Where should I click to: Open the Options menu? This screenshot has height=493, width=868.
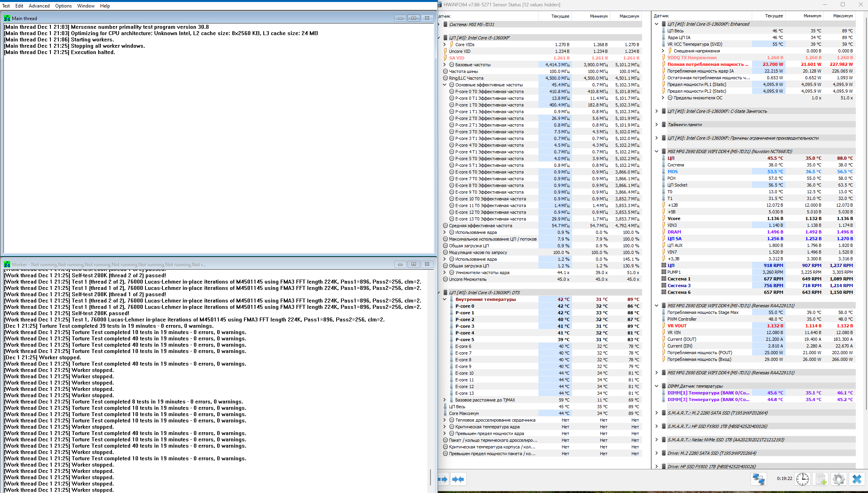click(63, 6)
